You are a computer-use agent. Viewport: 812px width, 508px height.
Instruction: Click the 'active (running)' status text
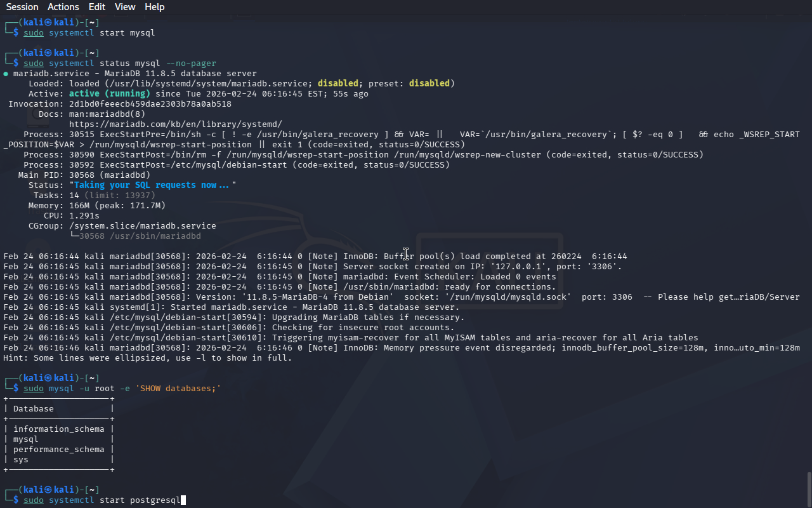[x=109, y=94]
